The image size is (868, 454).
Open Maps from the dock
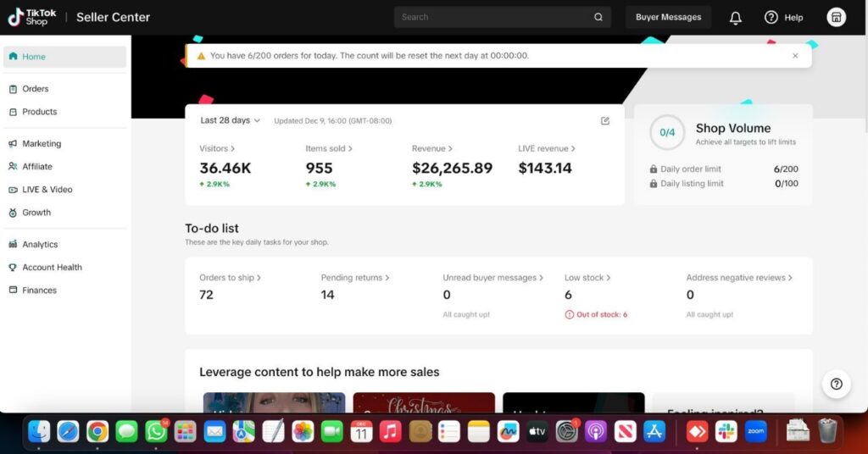(244, 431)
